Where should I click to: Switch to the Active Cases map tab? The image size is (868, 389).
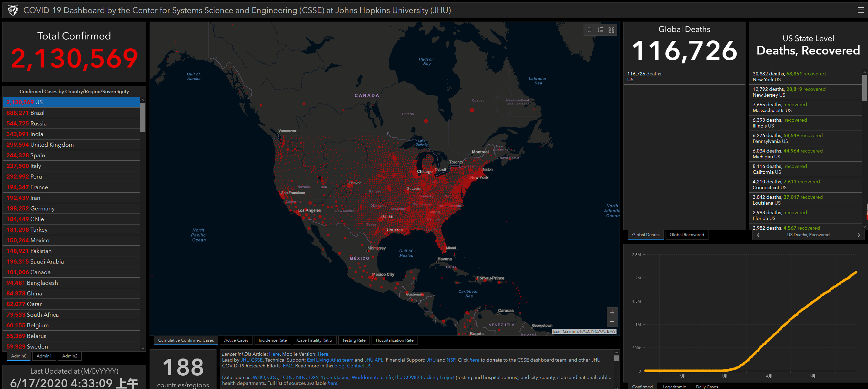pyautogui.click(x=236, y=340)
